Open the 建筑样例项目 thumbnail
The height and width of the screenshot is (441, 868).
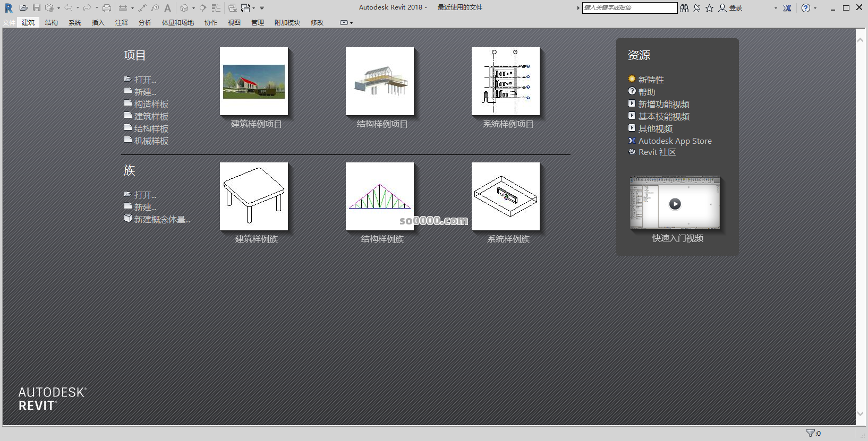pos(254,81)
